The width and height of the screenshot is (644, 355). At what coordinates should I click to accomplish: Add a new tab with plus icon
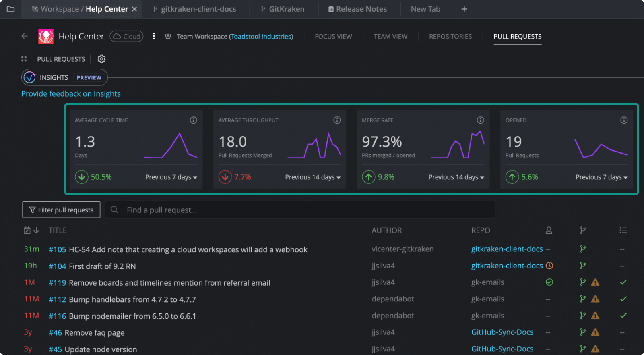(x=464, y=9)
